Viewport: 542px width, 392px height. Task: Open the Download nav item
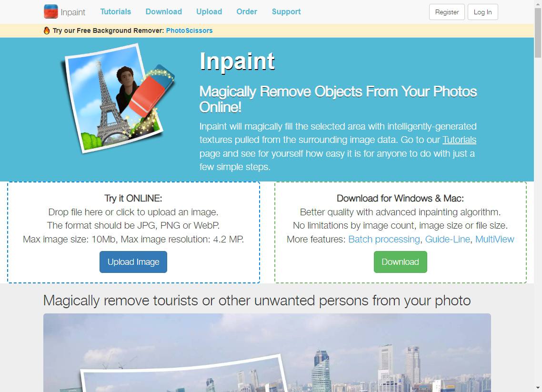(x=163, y=12)
